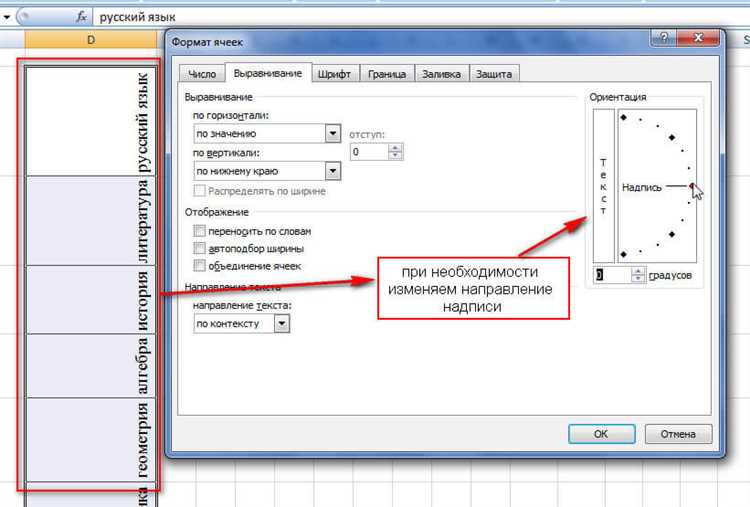Select the Заливка tab

point(441,74)
